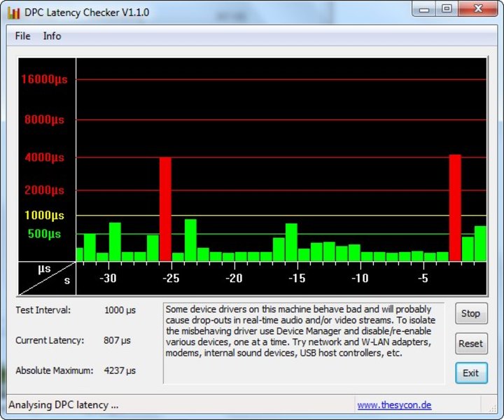Screen dimensions: 504x420
Task: Click the 2000µs axis label
Action: click(44, 190)
